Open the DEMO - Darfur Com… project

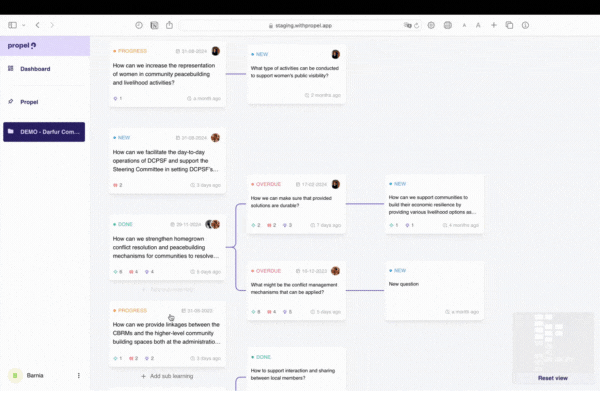pyautogui.click(x=44, y=132)
